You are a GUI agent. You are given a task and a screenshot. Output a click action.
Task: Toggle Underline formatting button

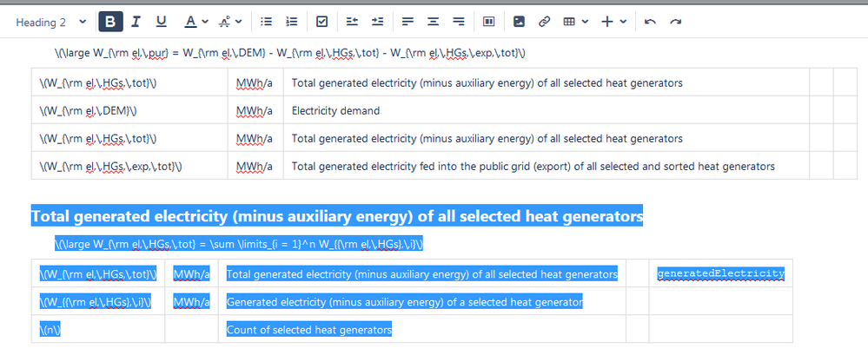pyautogui.click(x=161, y=22)
